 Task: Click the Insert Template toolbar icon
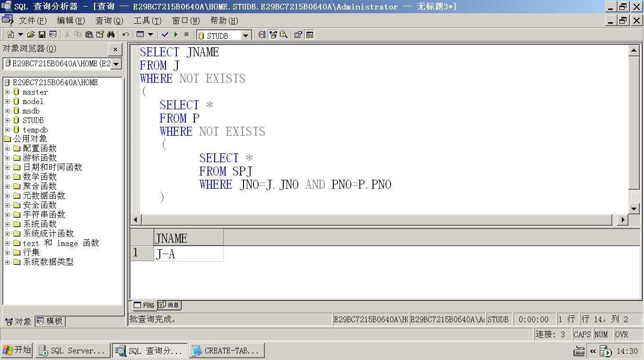point(52,35)
